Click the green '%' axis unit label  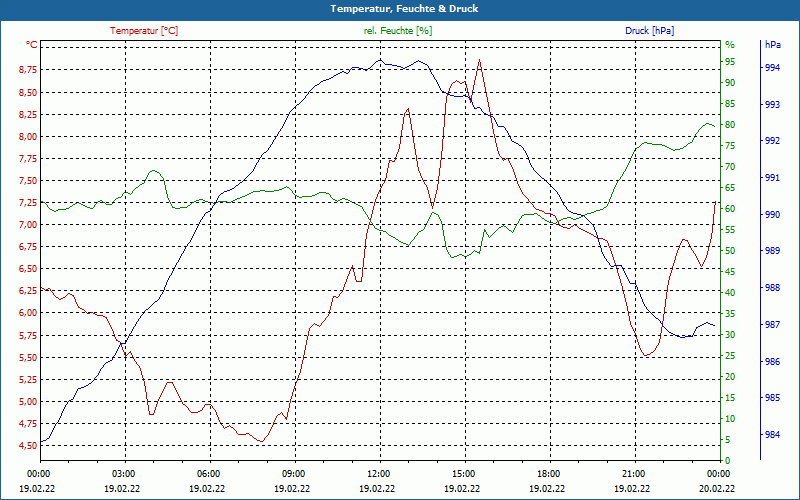click(x=730, y=45)
